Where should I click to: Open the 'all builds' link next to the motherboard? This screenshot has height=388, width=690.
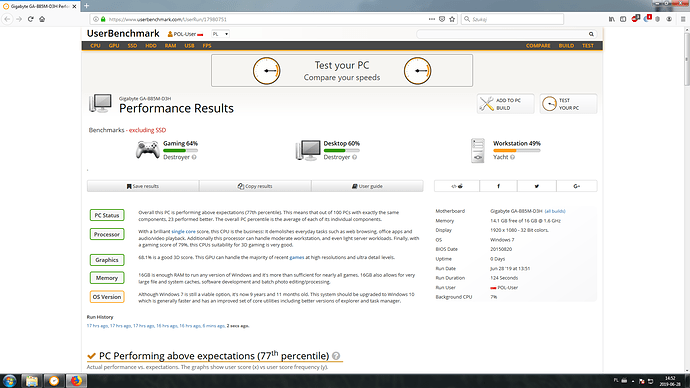click(555, 211)
